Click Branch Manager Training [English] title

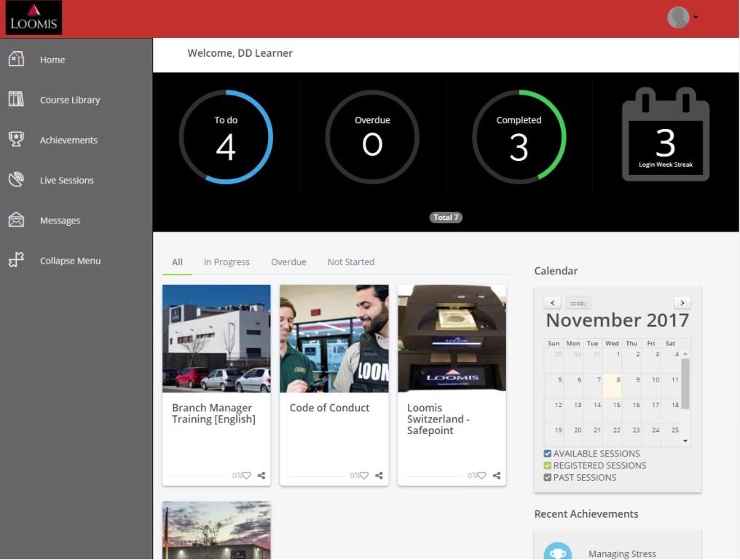(213, 414)
